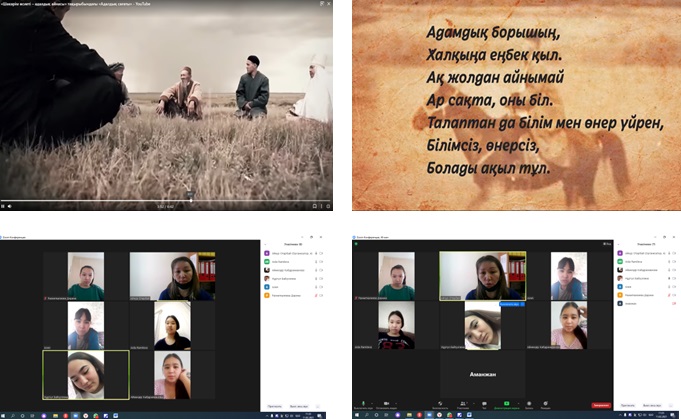Expand the Participants arrow in Zoom toolbar

coord(473,403)
